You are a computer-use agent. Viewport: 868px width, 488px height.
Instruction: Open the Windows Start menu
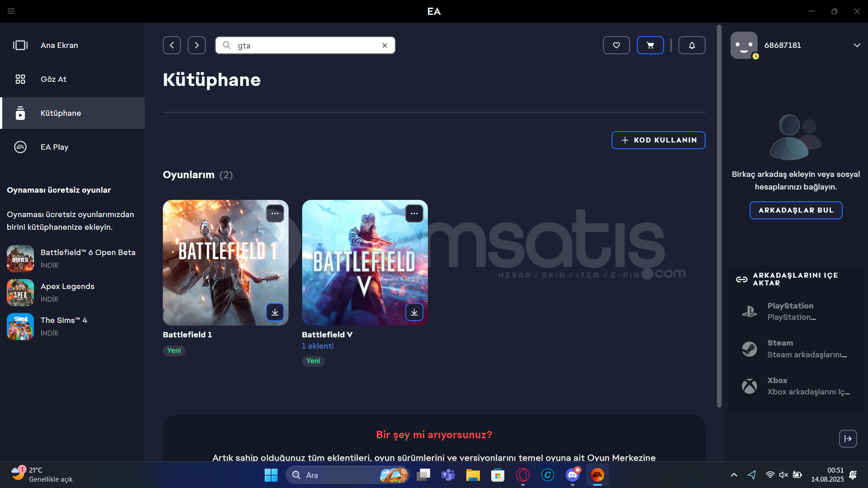pos(271,475)
